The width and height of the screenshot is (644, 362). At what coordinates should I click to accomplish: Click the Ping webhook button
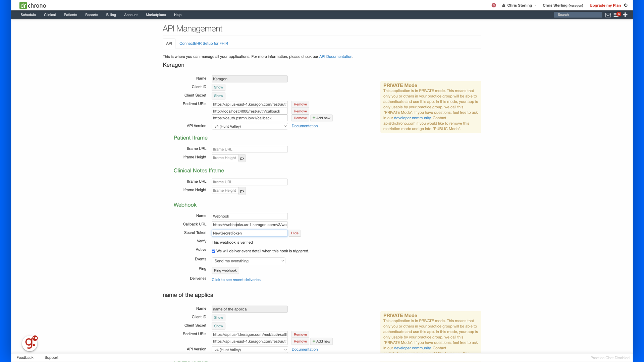(225, 270)
